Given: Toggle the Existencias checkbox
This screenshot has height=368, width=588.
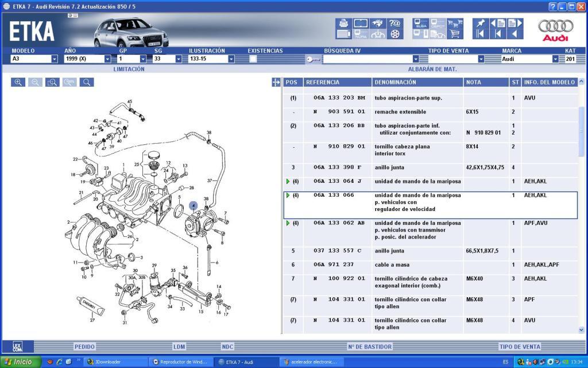Looking at the screenshot, I should pos(253,59).
